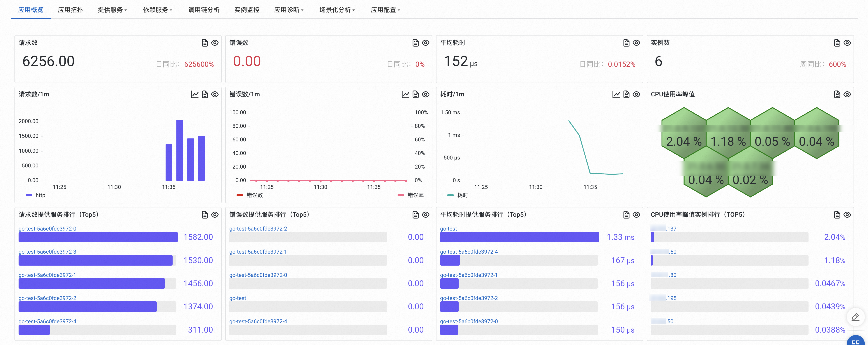This screenshot has height=345, width=868.
Task: Click the 1582.00 progress bar
Action: coord(98,237)
